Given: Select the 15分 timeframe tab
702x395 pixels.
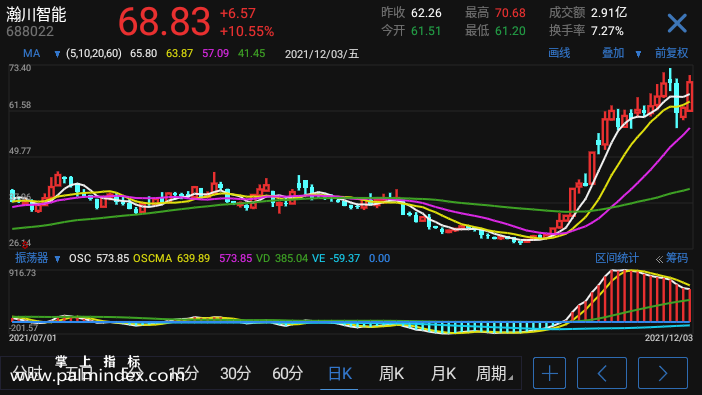Looking at the screenshot, I should (184, 373).
